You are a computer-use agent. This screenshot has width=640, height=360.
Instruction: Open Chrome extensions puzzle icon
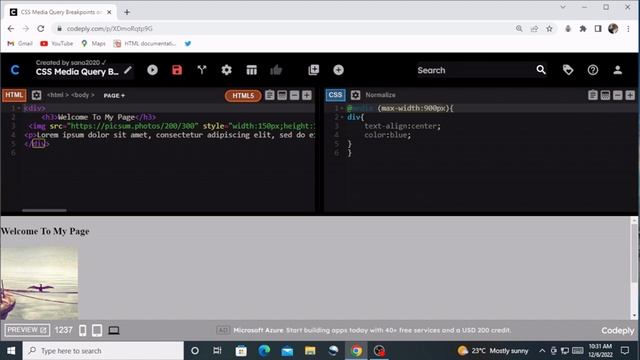583,29
